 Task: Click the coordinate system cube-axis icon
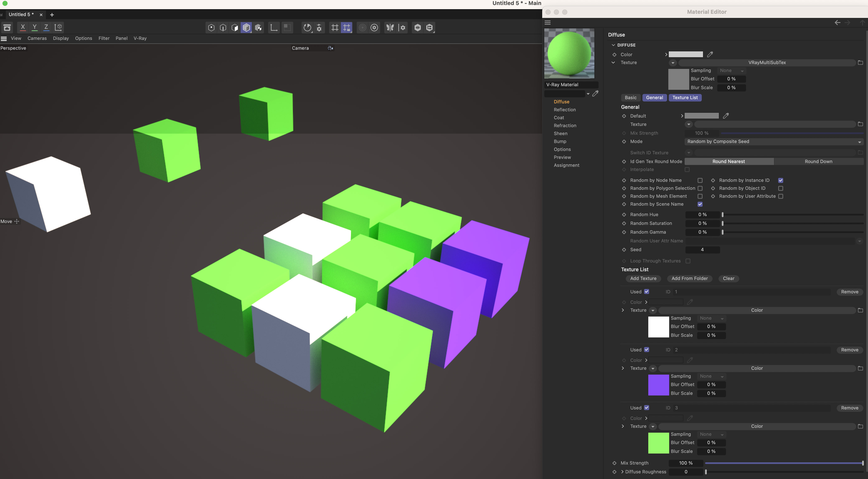click(x=58, y=27)
